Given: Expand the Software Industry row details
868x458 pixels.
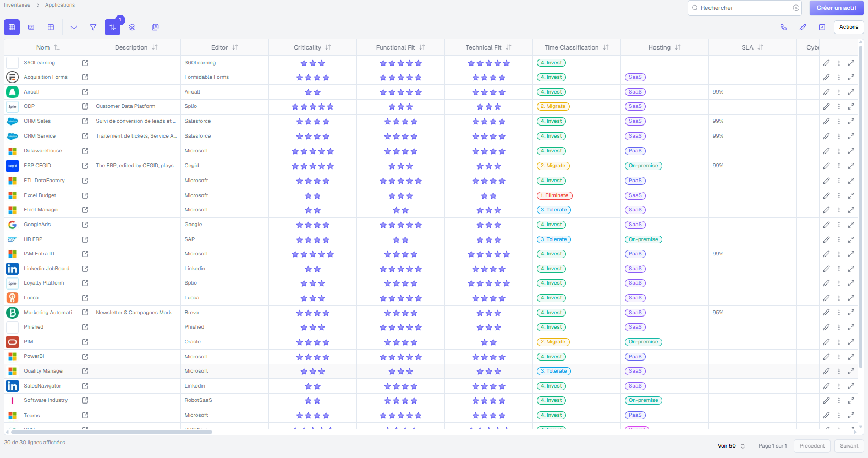Looking at the screenshot, I should click(x=851, y=400).
